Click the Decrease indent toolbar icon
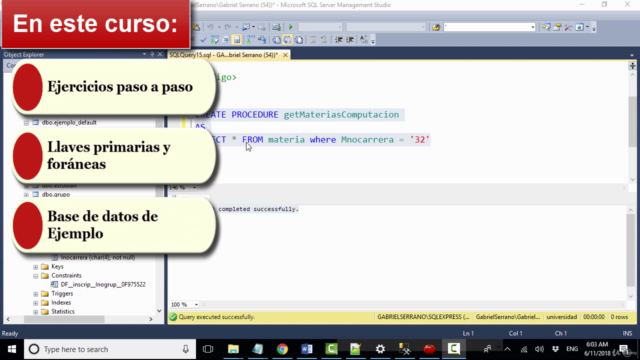The width and height of the screenshot is (640, 360). [x=339, y=40]
